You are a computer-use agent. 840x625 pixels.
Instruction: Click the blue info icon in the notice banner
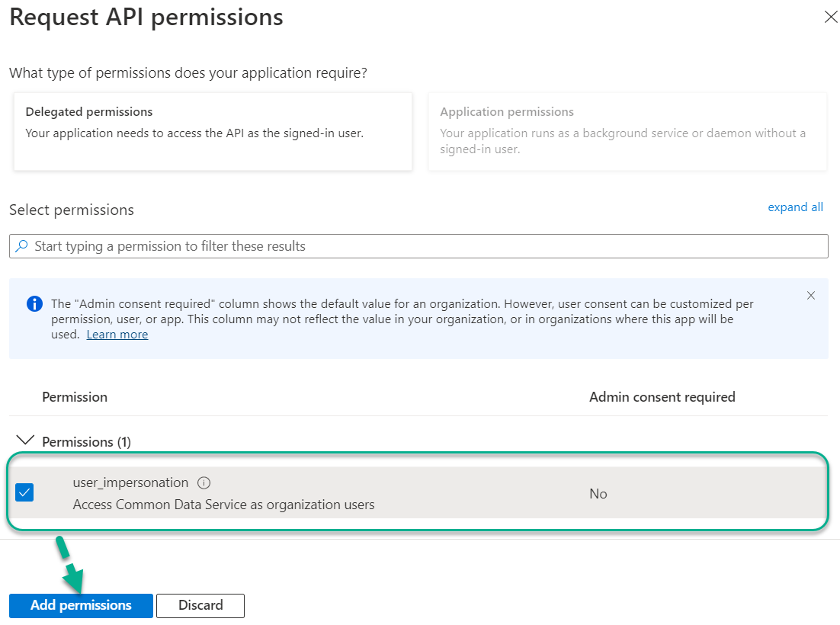coord(34,303)
